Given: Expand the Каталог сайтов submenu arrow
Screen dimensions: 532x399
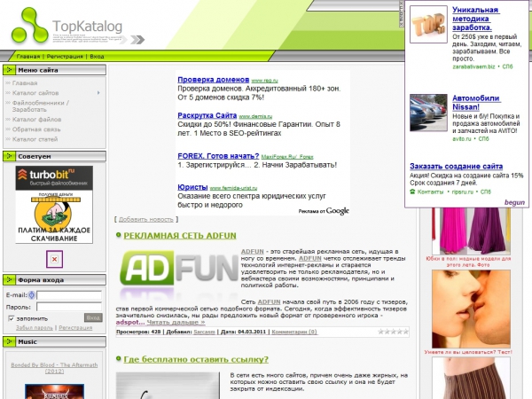Looking at the screenshot, I should click(98, 92).
